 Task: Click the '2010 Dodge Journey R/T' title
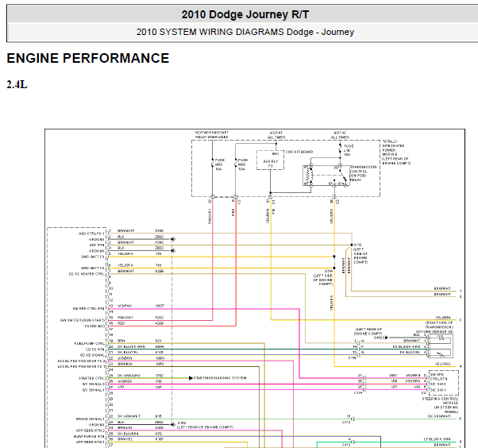point(245,14)
